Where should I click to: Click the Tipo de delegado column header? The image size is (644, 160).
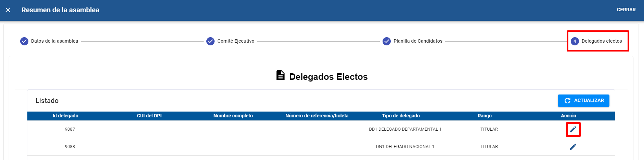(x=401, y=116)
